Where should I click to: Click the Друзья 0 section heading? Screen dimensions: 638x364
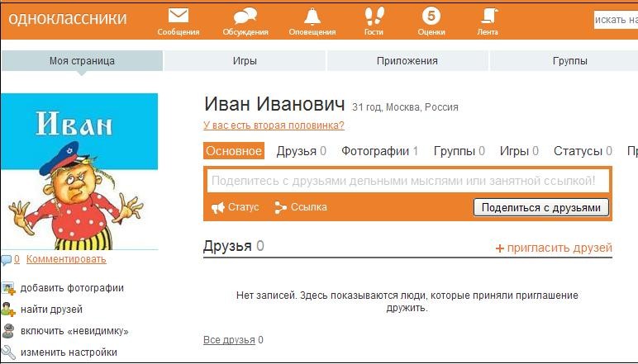click(x=234, y=246)
